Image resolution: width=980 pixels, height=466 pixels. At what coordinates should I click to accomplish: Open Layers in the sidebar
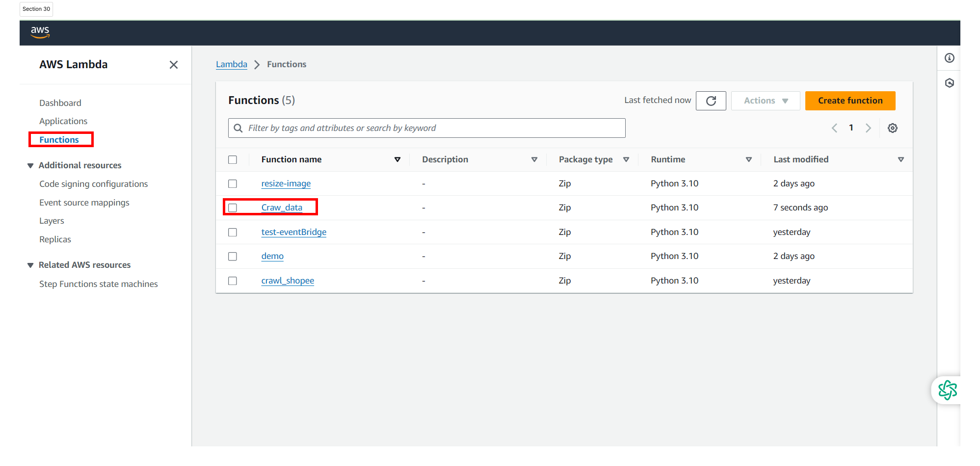(52, 221)
